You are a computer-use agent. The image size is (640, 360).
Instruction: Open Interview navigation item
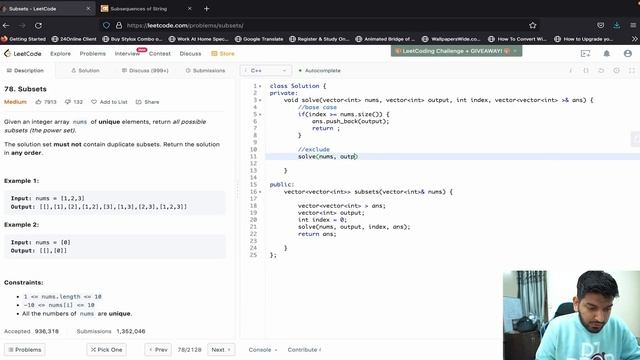(x=127, y=53)
